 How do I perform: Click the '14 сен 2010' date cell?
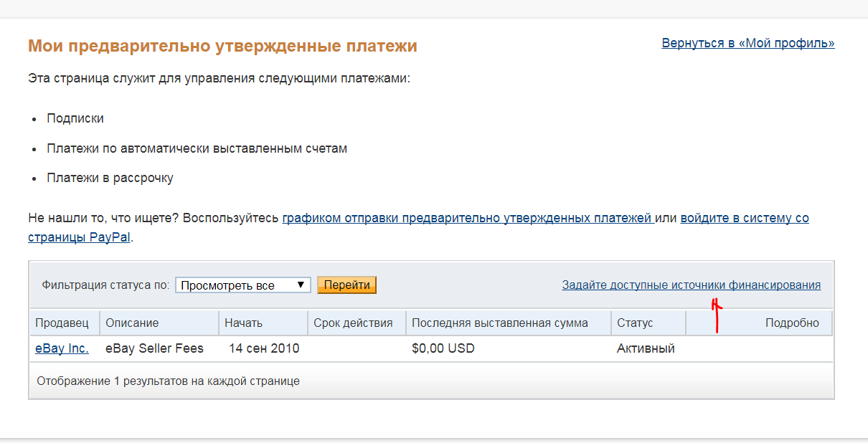pos(264,349)
